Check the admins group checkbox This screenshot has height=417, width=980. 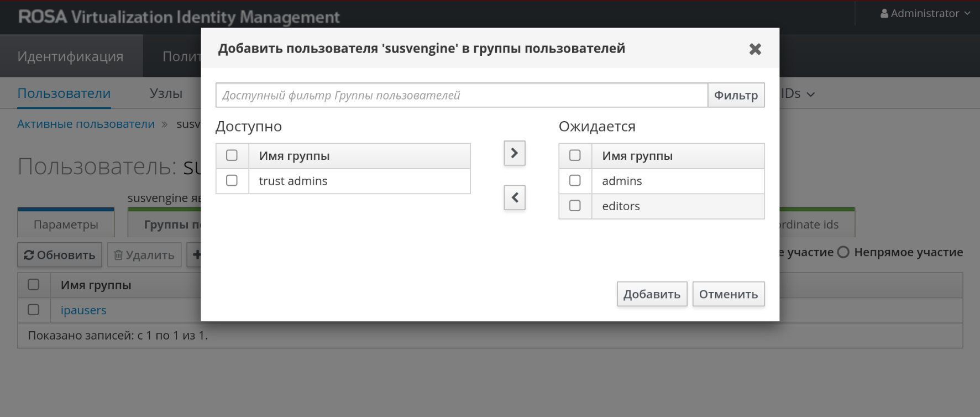(x=575, y=181)
